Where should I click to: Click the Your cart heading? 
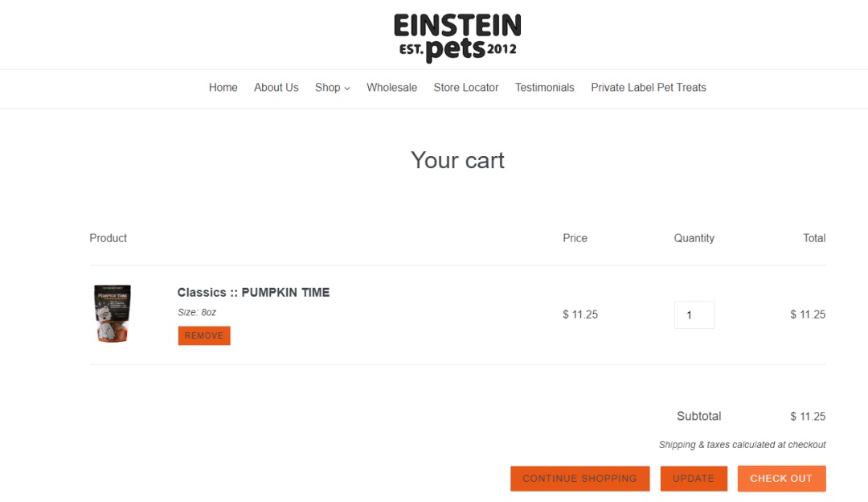pyautogui.click(x=457, y=160)
